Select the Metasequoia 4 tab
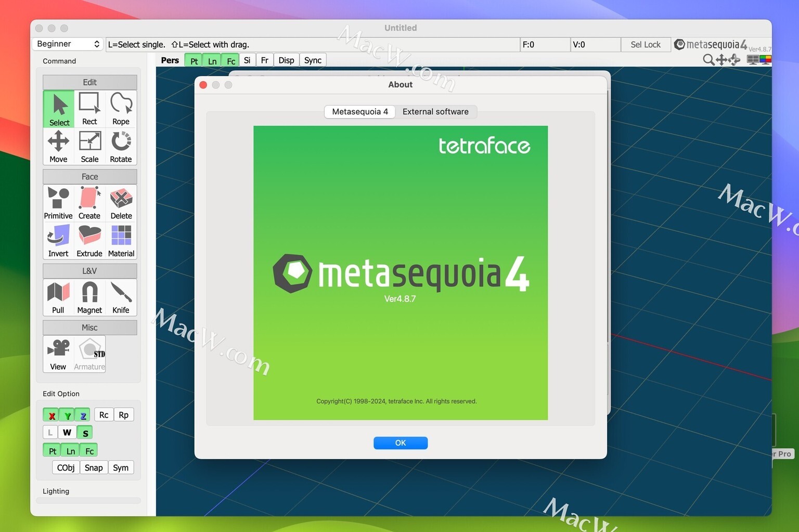The height and width of the screenshot is (532, 799). coord(360,112)
